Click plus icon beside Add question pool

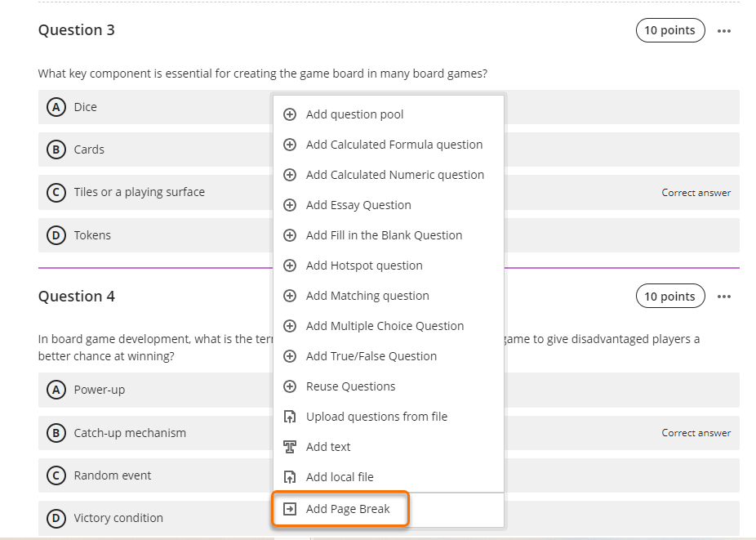[289, 114]
